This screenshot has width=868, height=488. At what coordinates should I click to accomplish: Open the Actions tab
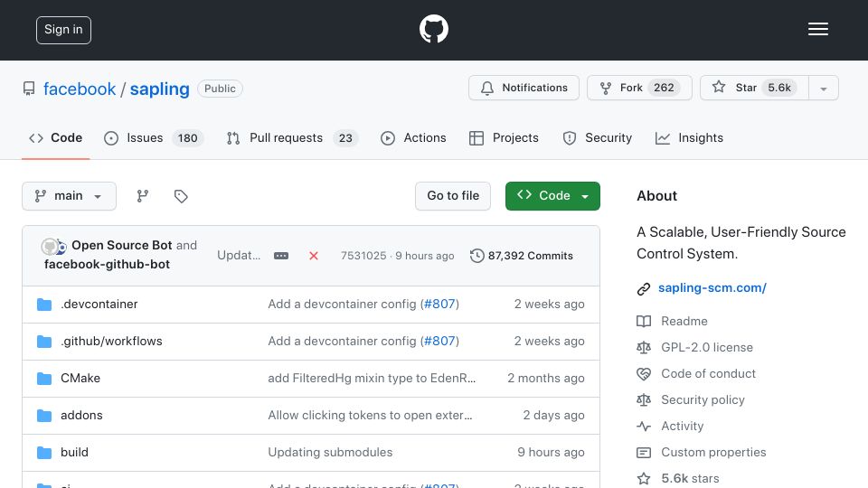[413, 137]
